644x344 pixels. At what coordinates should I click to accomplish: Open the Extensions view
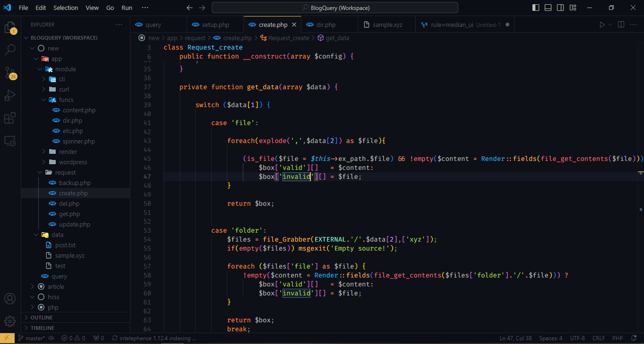[x=10, y=118]
